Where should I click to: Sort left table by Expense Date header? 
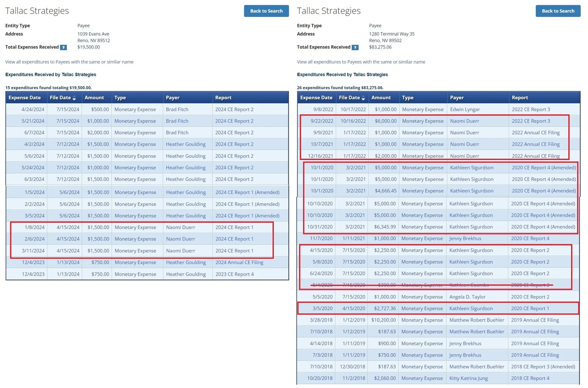pos(25,98)
